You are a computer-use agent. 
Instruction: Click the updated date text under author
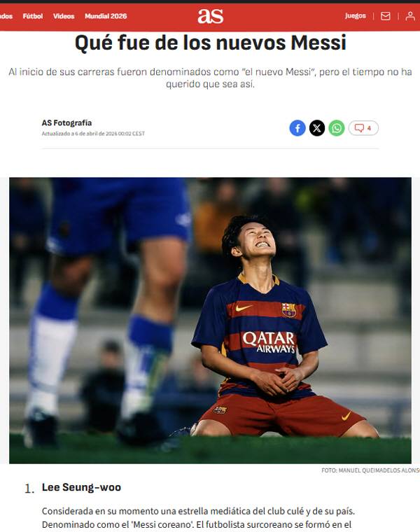click(x=93, y=134)
